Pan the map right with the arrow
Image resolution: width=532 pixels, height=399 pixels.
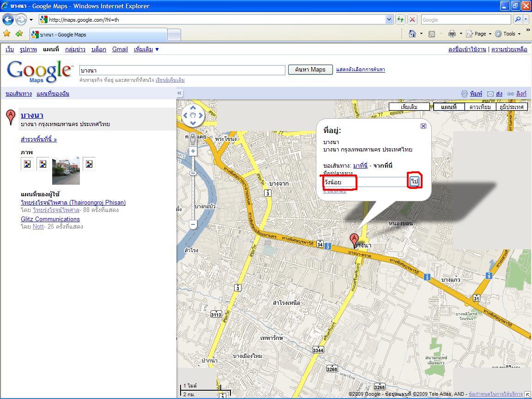click(201, 115)
